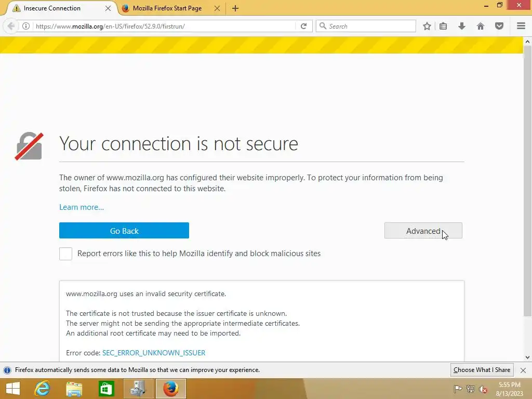The image size is (532, 399).
Task: Click the vertical scrollbar thumb
Action: (x=527, y=181)
